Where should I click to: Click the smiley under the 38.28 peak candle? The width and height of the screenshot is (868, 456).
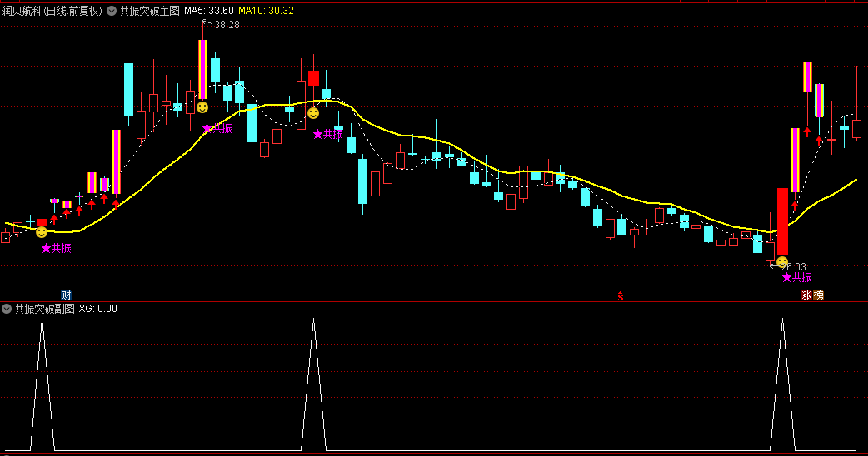(202, 107)
